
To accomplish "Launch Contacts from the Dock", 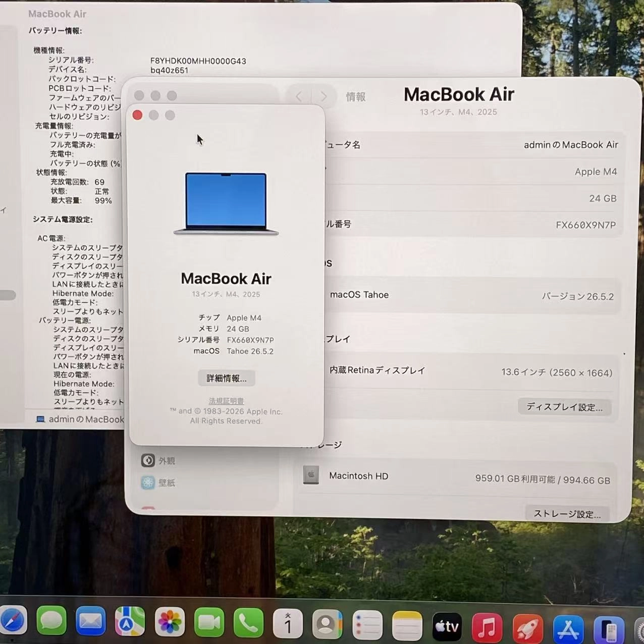I will click(327, 624).
